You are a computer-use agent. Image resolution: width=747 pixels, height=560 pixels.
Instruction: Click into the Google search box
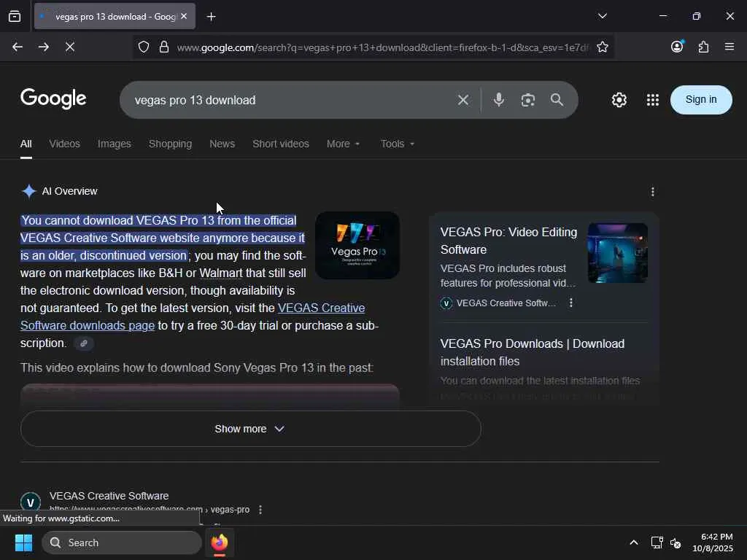click(290, 100)
